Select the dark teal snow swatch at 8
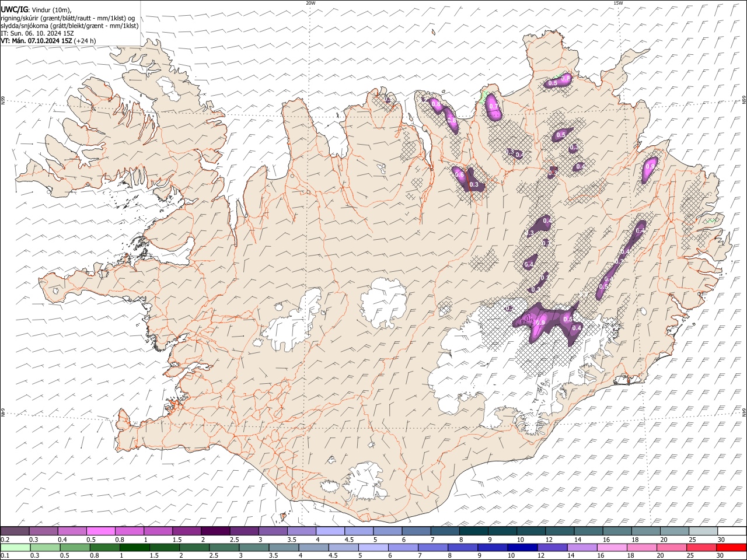This screenshot has width=747, height=560. point(474,531)
